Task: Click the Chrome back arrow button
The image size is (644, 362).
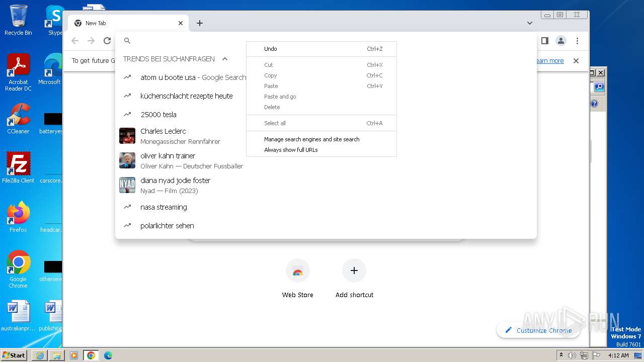Action: [75, 41]
